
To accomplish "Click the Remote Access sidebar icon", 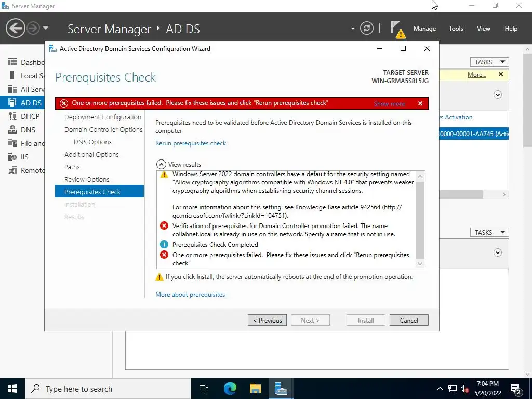I will 12,170.
